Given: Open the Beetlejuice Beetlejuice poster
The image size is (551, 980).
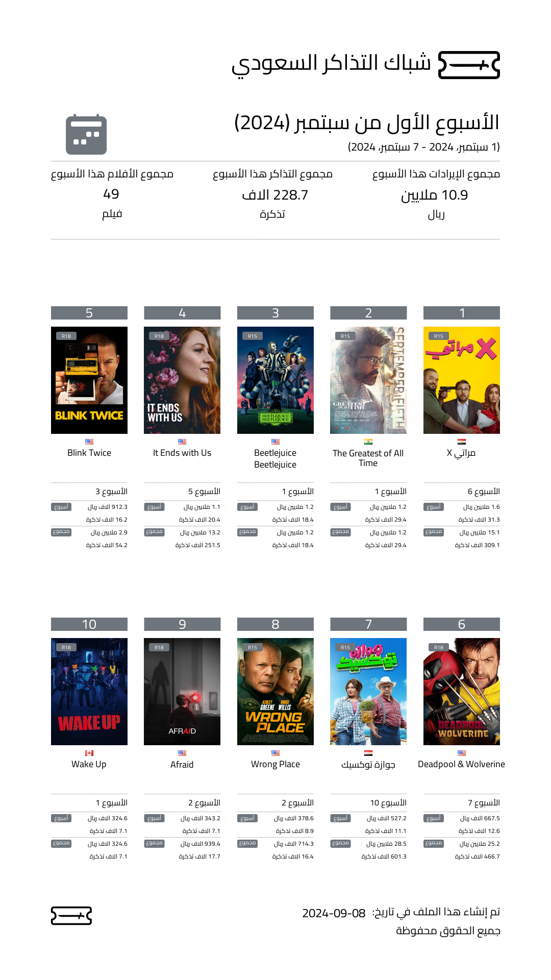Looking at the screenshot, I should [275, 380].
